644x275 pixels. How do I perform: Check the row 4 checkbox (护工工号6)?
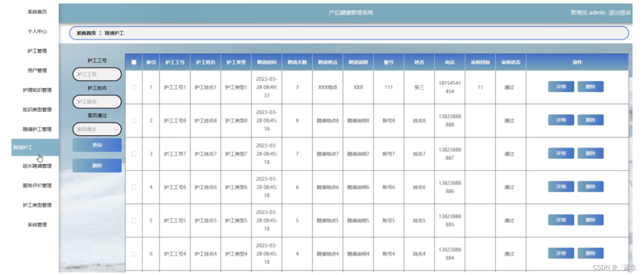(134, 187)
